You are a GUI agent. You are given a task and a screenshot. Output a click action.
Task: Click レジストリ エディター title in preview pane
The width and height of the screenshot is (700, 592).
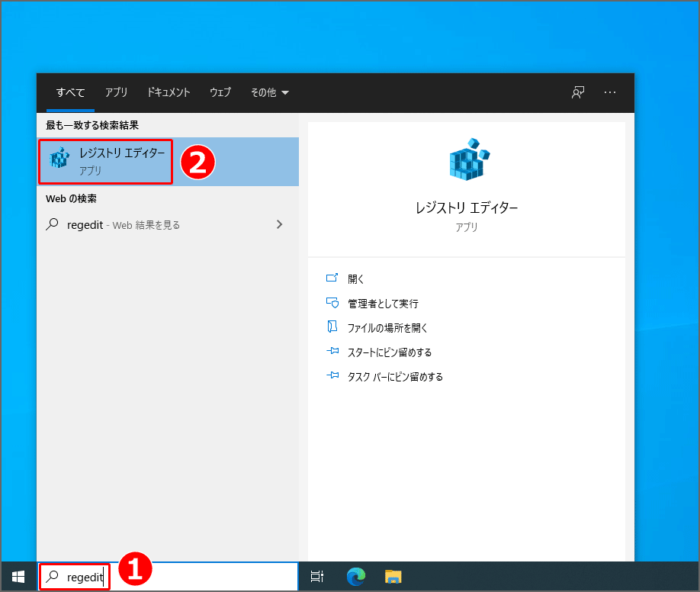pos(467,208)
